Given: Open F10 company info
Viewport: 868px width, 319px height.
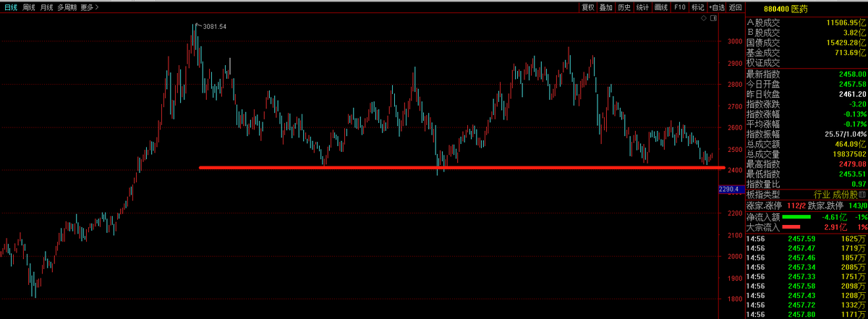Looking at the screenshot, I should 679,7.
